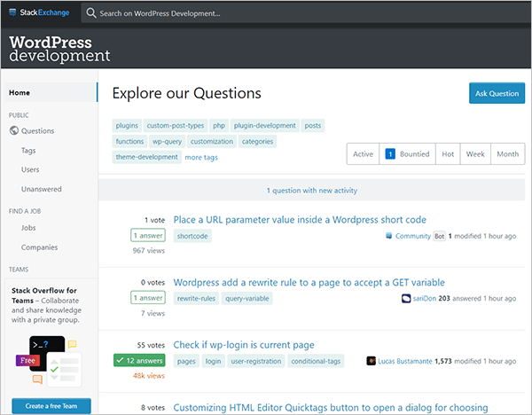Viewport: 532px width, 415px height.
Task: Open question about URL parameter in short code
Action: pyautogui.click(x=300, y=220)
